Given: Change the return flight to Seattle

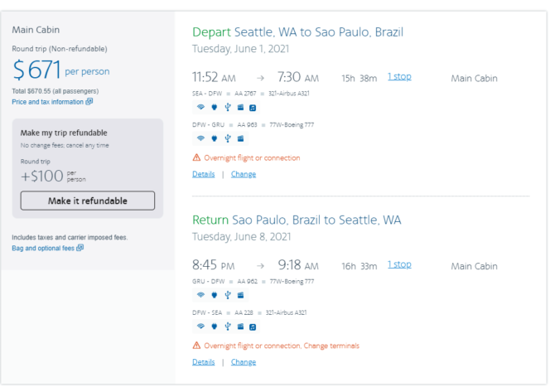Looking at the screenshot, I should 244,362.
